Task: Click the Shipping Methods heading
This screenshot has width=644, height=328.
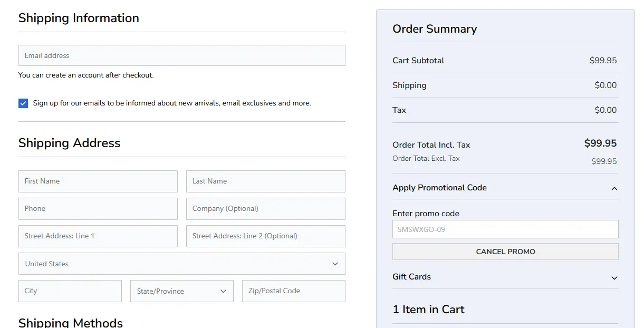Action: [70, 322]
